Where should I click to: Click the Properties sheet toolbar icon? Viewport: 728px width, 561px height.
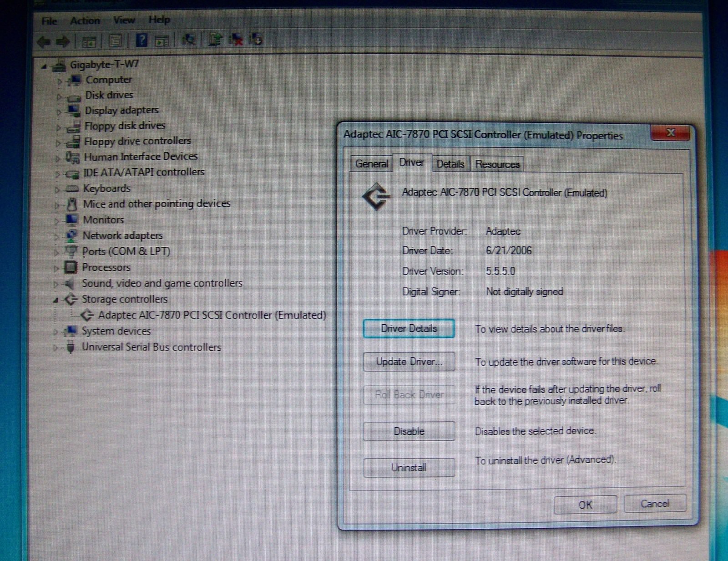click(115, 41)
